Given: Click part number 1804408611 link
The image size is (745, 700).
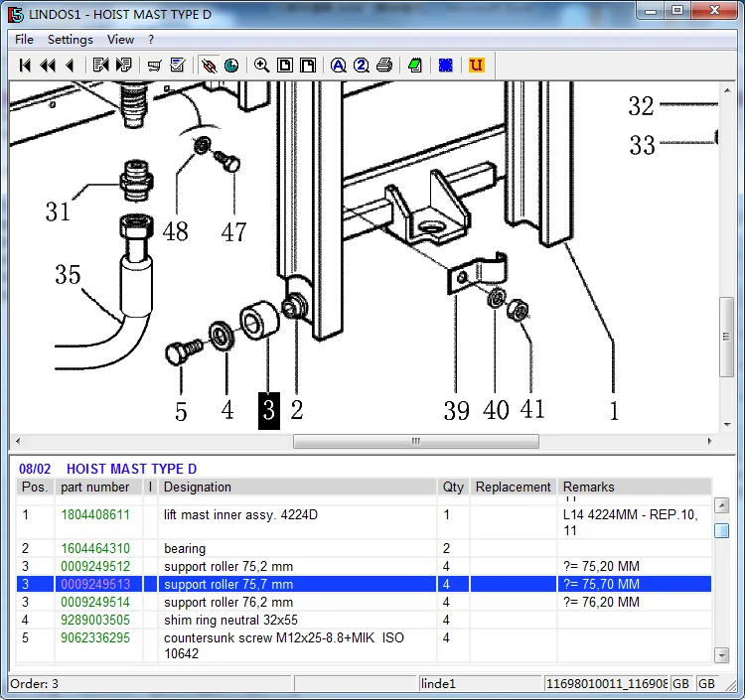Looking at the screenshot, I should (x=95, y=515).
